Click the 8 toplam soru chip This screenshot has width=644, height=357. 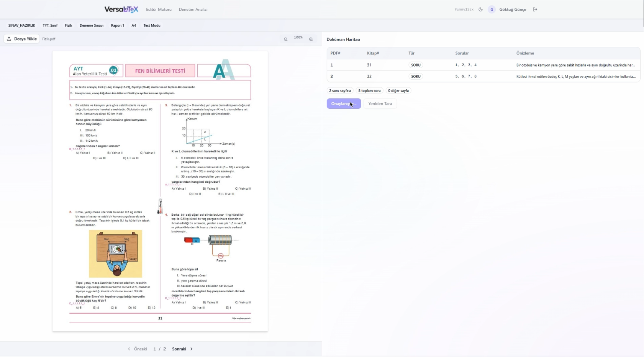tap(369, 91)
